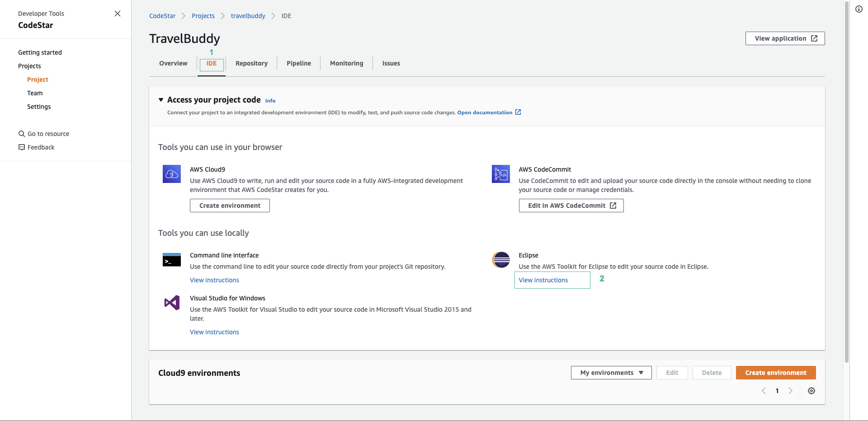Open Getting started in the sidebar
This screenshot has height=421, width=868.
click(x=40, y=52)
